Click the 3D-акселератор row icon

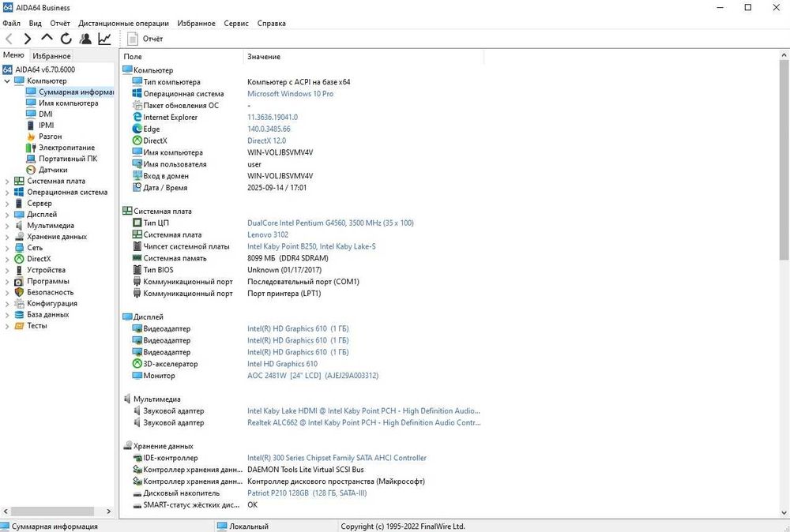(137, 363)
